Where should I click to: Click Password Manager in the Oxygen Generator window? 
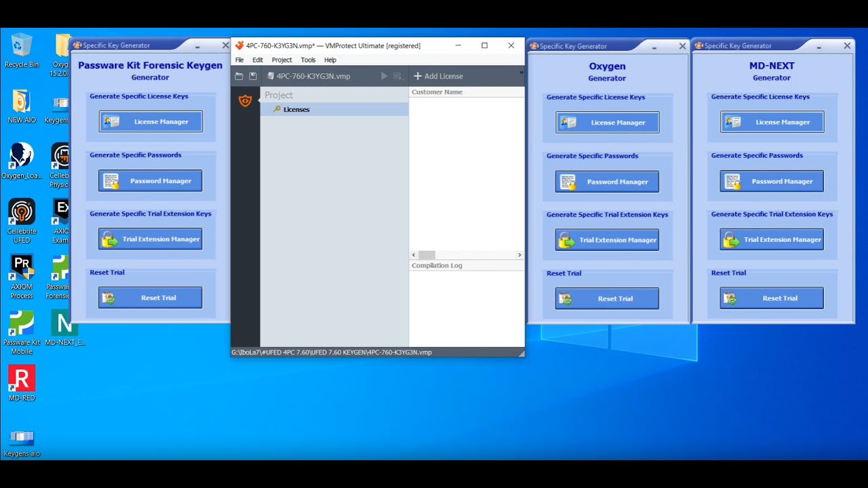click(608, 182)
